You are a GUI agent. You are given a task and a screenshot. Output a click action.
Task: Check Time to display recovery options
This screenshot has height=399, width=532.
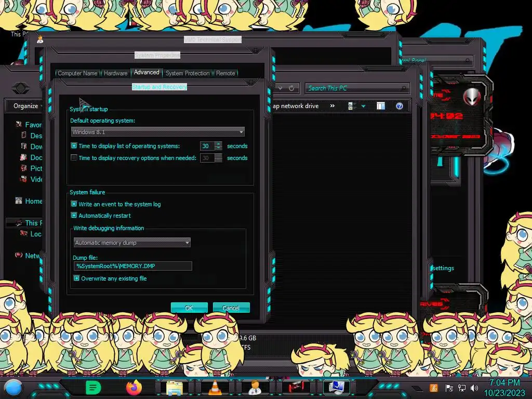point(74,158)
